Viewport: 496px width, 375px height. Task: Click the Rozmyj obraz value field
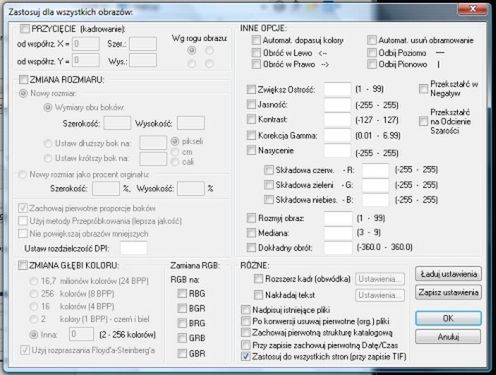pos(338,218)
